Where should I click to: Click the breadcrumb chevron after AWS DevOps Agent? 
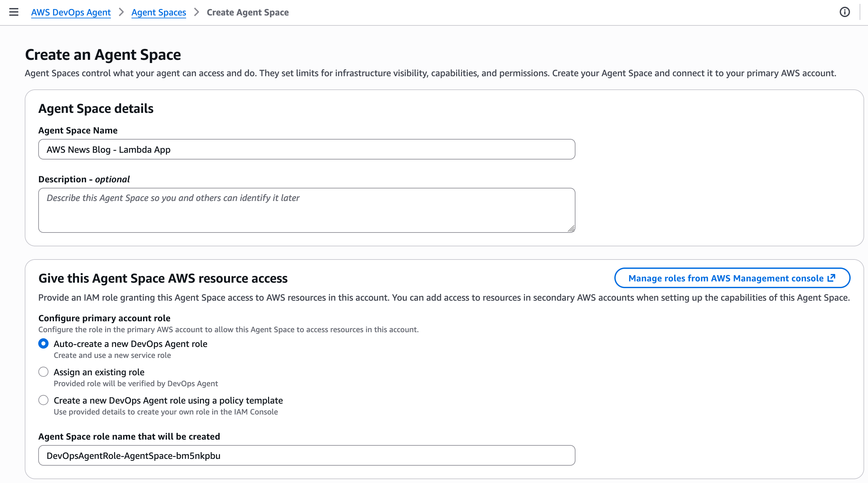(x=121, y=12)
